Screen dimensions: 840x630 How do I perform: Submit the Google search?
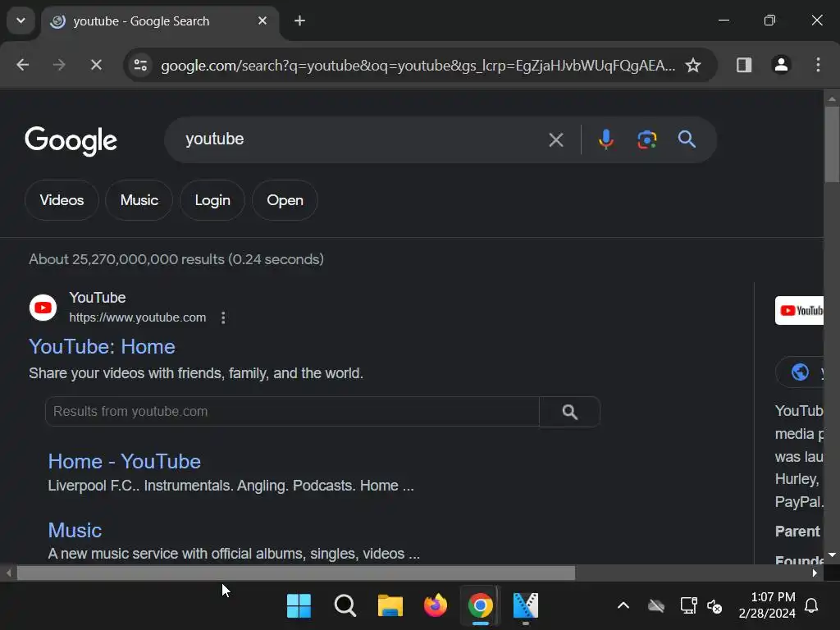click(x=687, y=139)
